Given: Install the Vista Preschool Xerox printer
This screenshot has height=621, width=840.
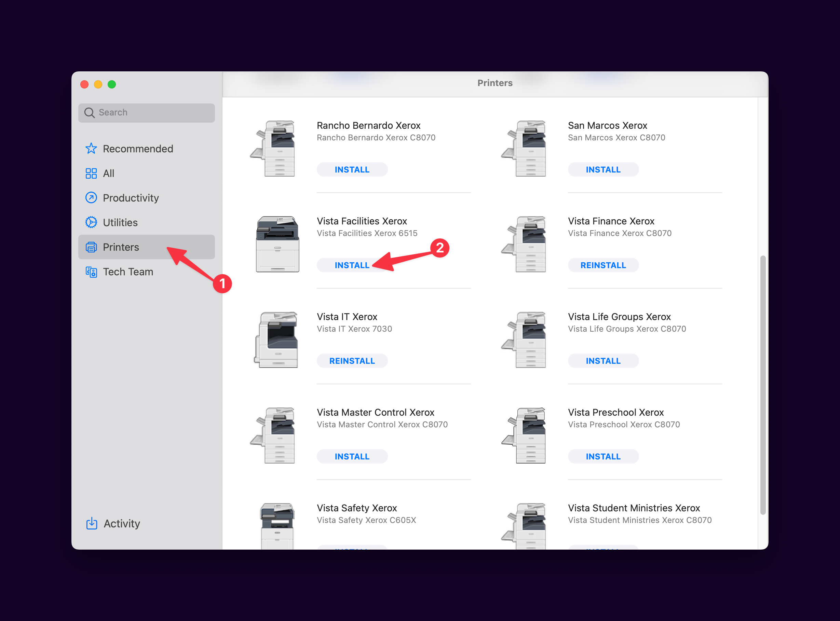Looking at the screenshot, I should [x=603, y=456].
